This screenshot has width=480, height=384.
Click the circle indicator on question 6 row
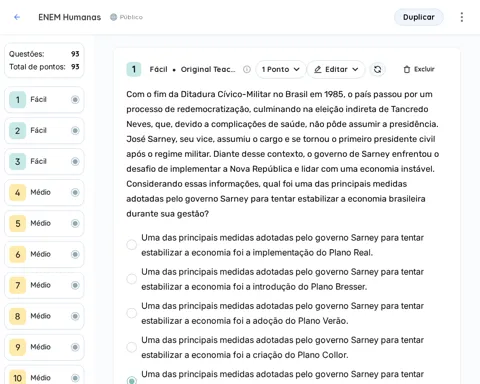[x=75, y=254]
